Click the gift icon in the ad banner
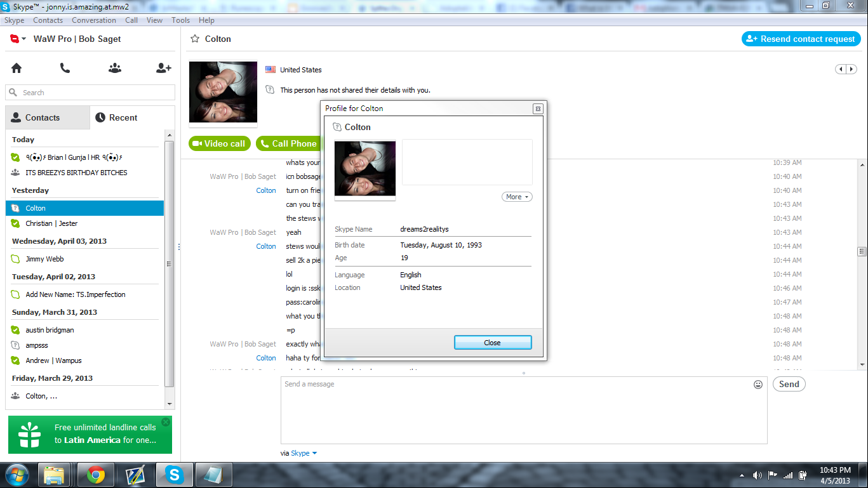Viewport: 868px width, 488px height. [29, 435]
